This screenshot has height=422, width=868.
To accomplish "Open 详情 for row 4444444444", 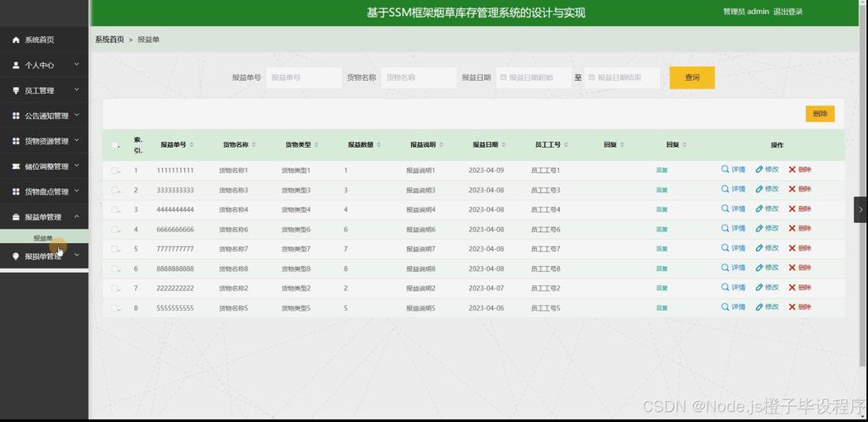I will point(733,209).
